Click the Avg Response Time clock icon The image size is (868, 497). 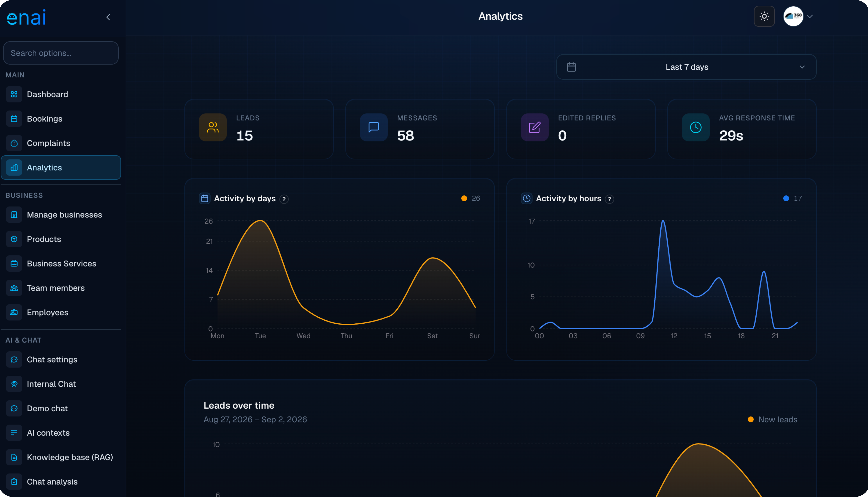click(696, 127)
